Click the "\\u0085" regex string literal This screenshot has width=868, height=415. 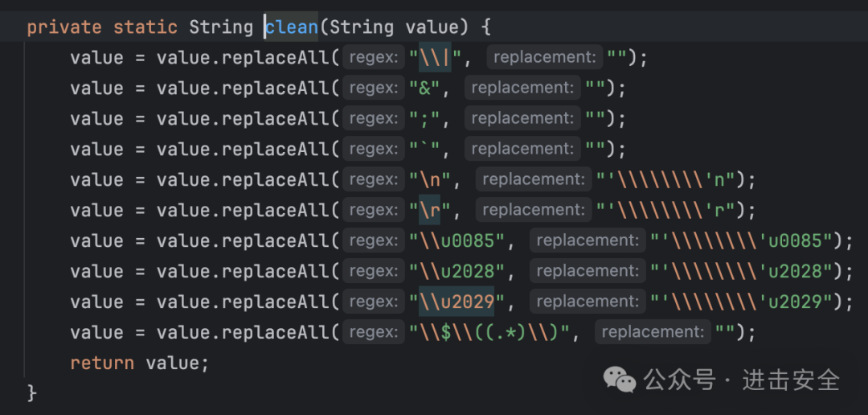pos(457,241)
